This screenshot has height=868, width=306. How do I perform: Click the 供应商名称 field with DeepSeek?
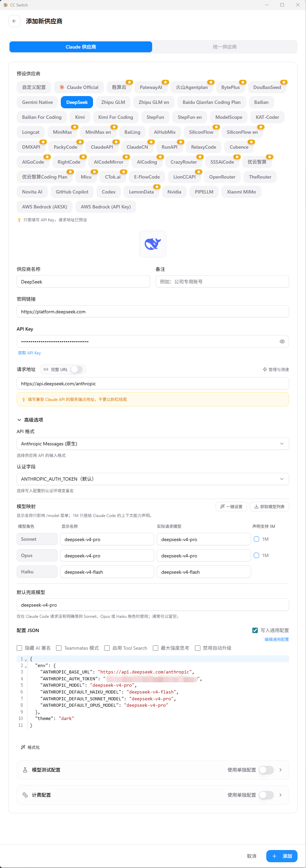tap(83, 282)
